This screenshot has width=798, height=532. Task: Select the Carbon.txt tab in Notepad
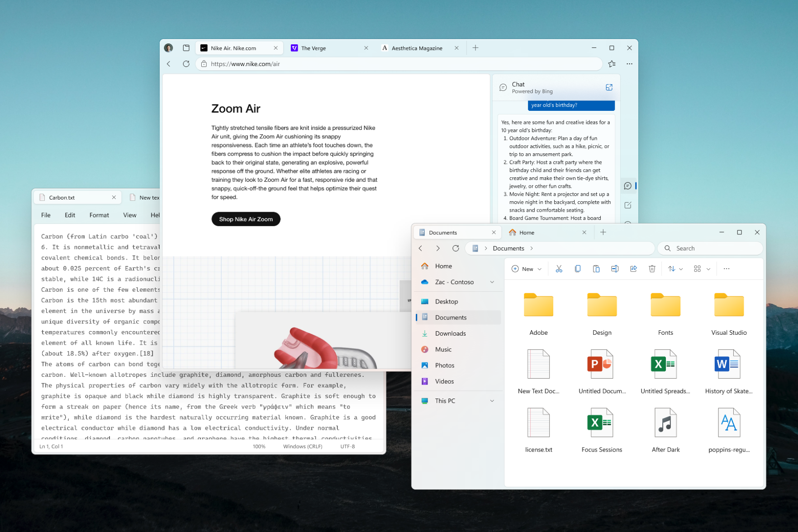(x=78, y=198)
